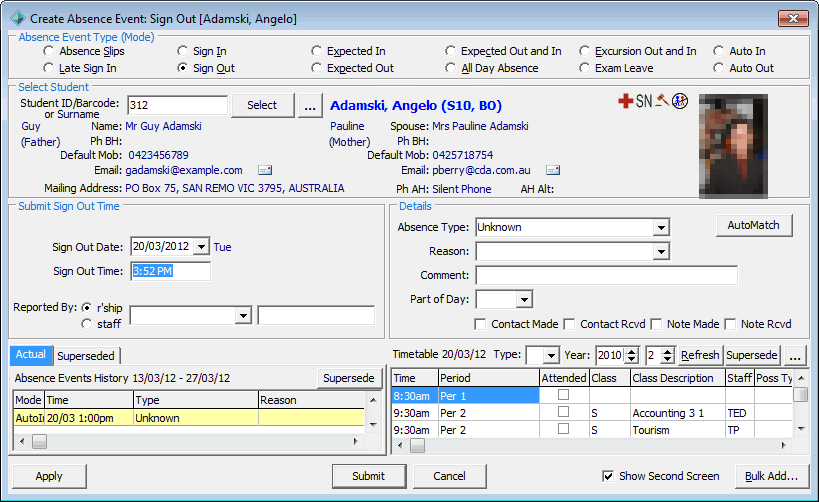
Task: Switch to the Actual tab
Action: coord(31,354)
